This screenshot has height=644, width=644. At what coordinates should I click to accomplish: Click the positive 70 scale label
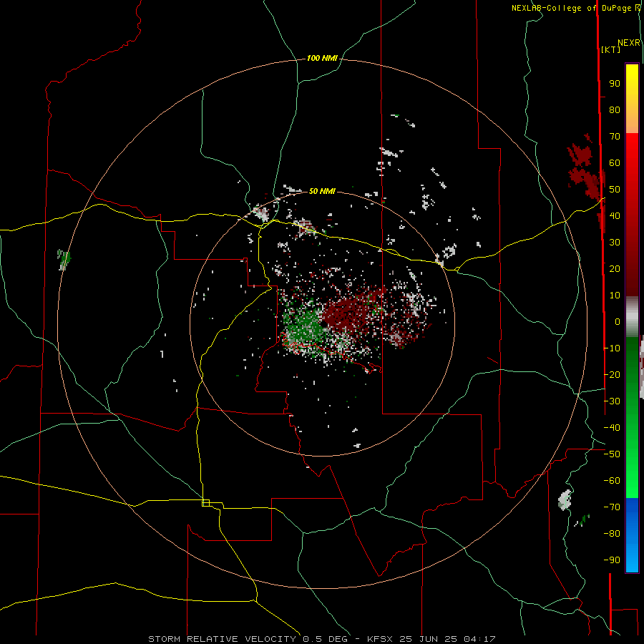[615, 137]
